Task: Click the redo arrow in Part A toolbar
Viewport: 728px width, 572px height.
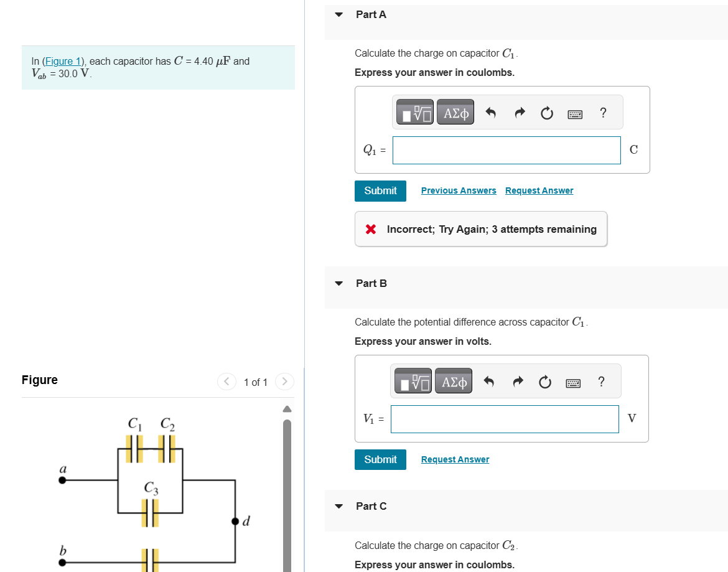Action: point(519,113)
